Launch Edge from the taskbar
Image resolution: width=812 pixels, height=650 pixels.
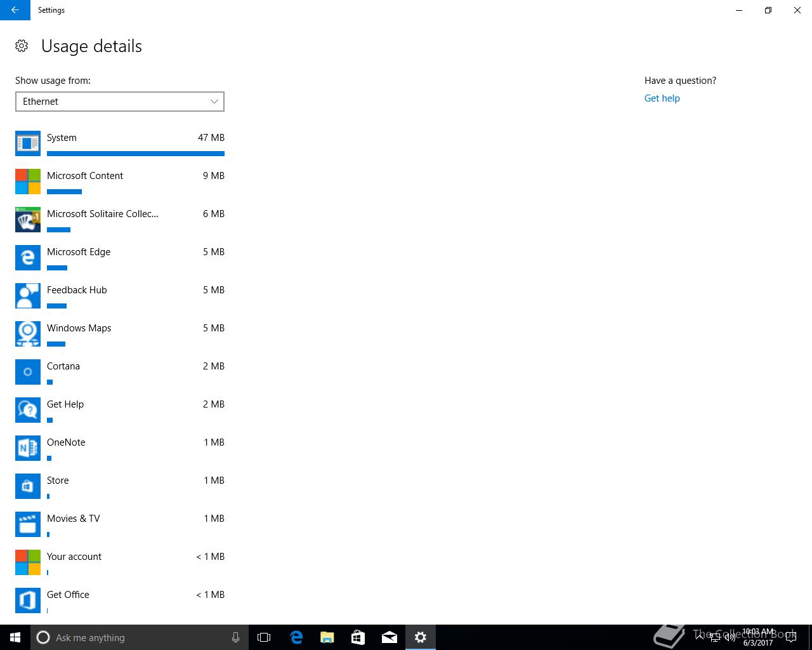click(x=296, y=637)
